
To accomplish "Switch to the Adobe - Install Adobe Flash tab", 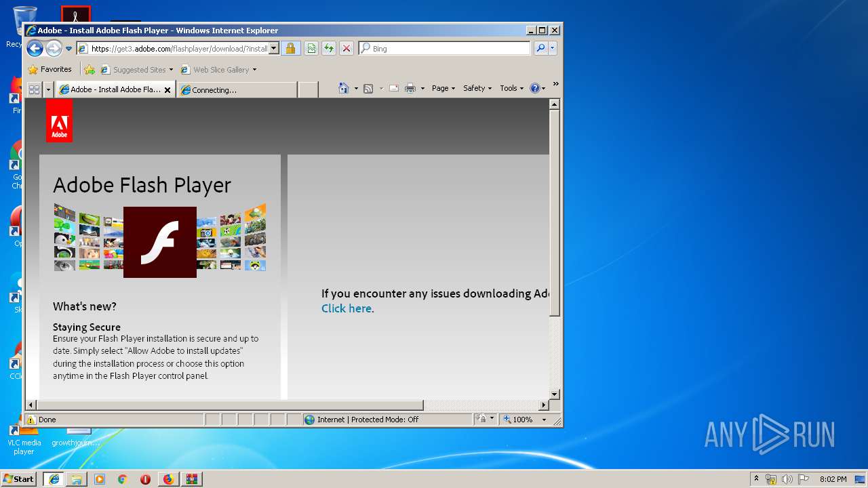I will click(110, 89).
